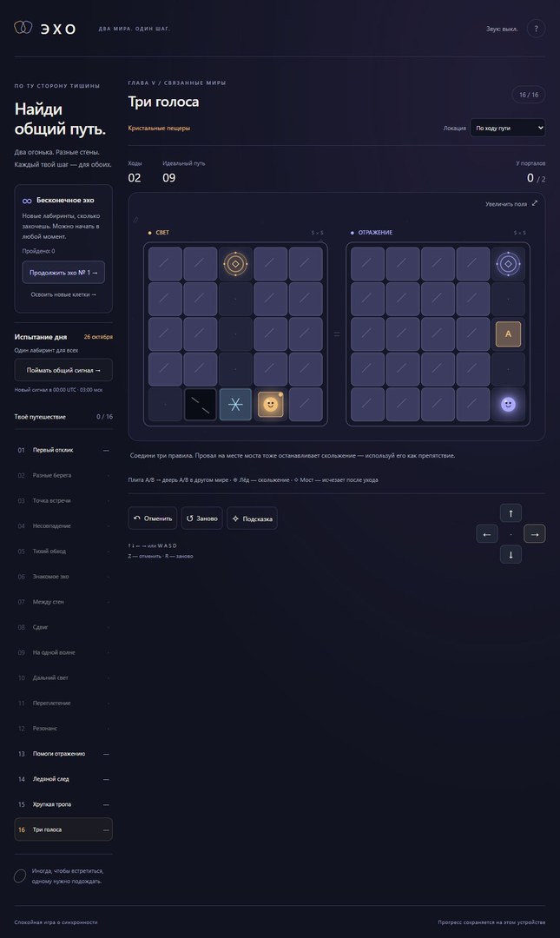Image resolution: width=560 pixels, height=938 pixels.
Task: Click the moon circle icon near footer tip
Action: click(20, 875)
